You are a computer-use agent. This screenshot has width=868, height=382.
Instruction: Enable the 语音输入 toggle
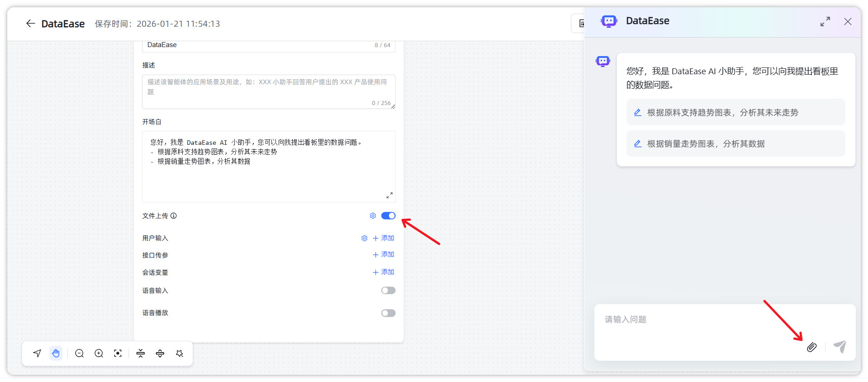pyautogui.click(x=388, y=291)
